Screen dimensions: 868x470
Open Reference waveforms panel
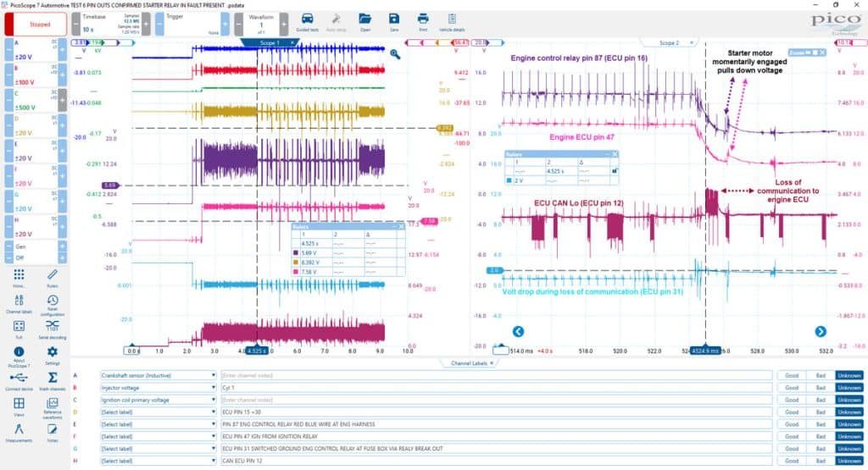(x=52, y=407)
